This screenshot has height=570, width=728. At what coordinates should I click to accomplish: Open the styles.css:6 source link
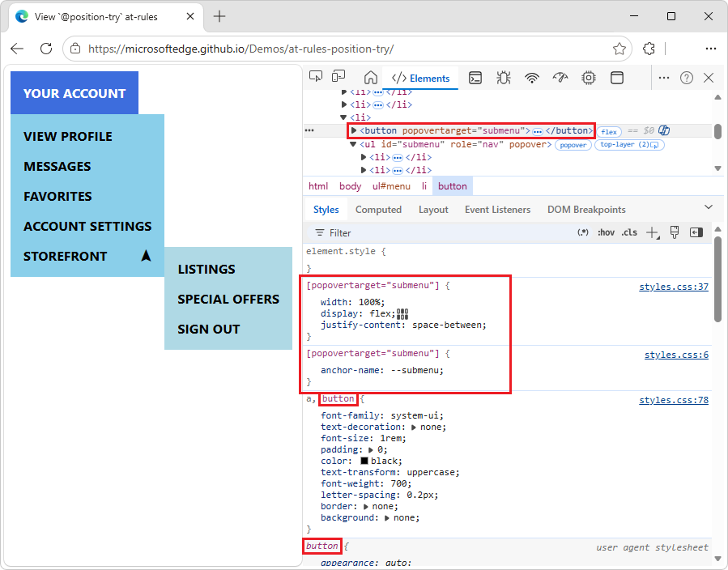[x=676, y=355]
